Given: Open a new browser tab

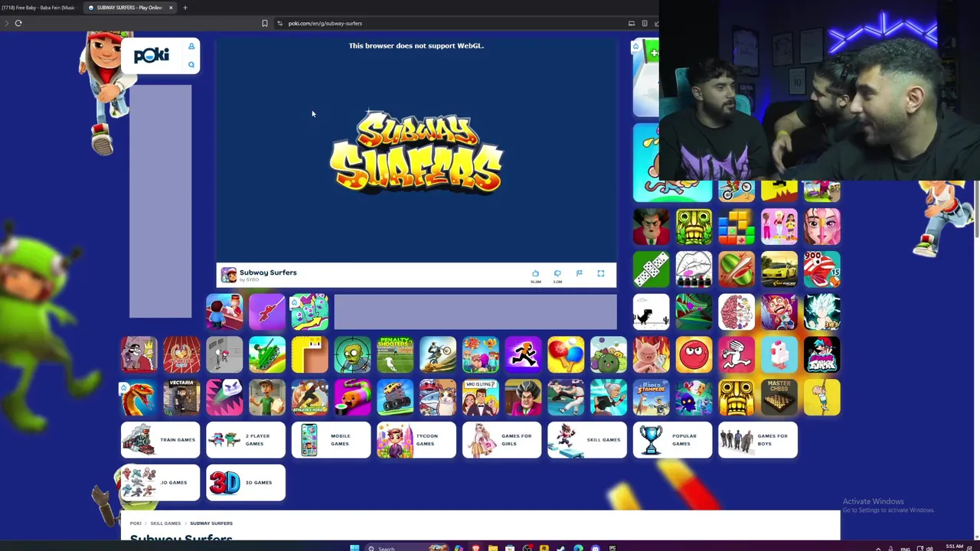Looking at the screenshot, I should click(185, 8).
